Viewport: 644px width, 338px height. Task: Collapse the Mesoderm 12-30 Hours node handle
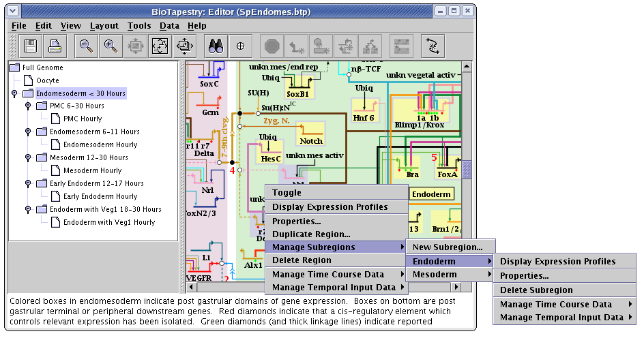point(27,158)
